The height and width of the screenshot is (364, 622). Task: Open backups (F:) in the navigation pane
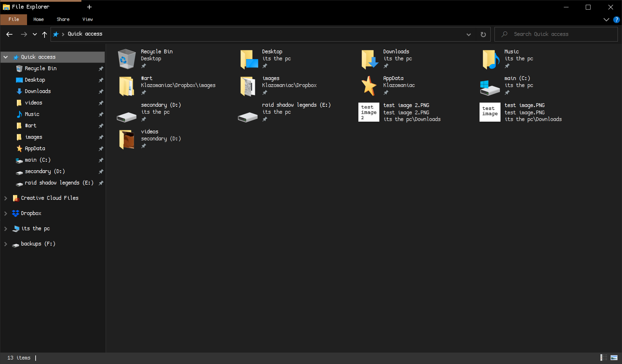coord(38,244)
